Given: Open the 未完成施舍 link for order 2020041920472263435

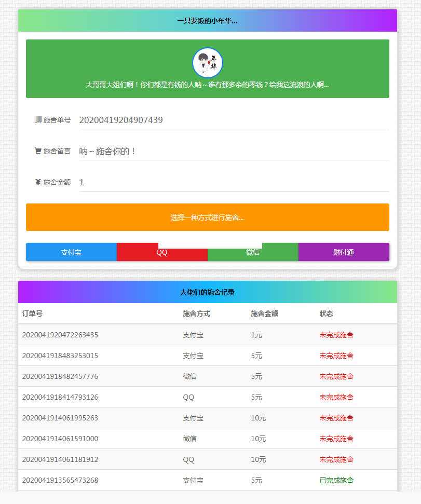Looking at the screenshot, I should tap(336, 335).
